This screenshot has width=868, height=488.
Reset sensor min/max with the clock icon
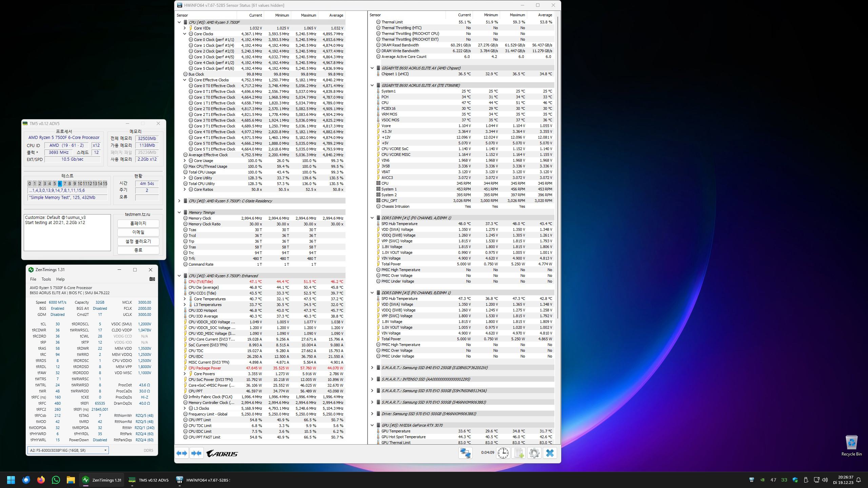[503, 453]
